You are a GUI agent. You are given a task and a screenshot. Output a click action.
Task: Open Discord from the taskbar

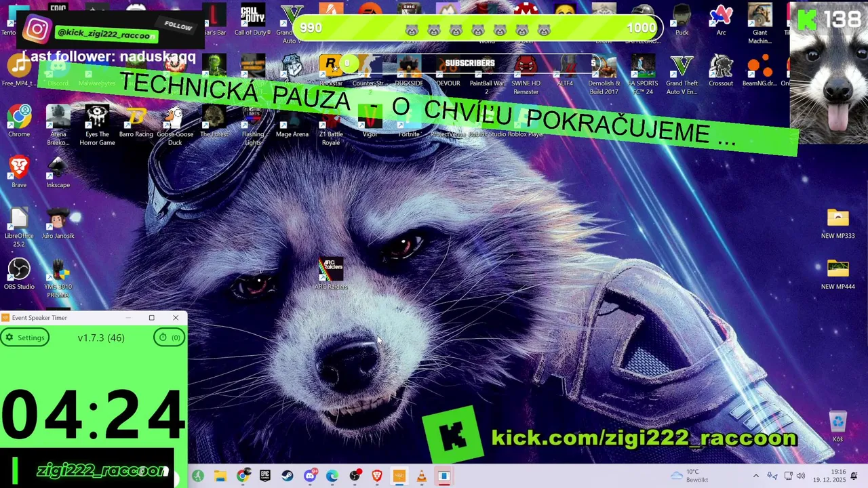(310, 476)
